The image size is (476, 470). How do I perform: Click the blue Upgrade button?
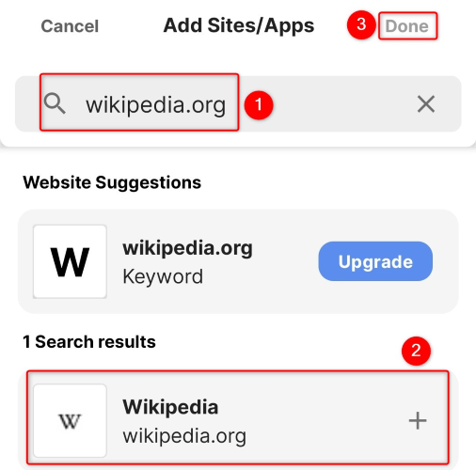[375, 261]
